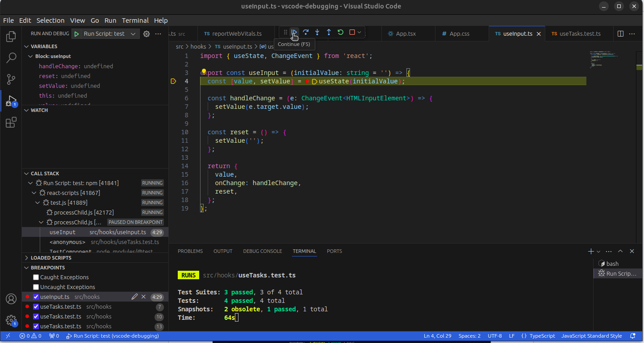Open the Terminal menu in menu bar
The height and width of the screenshot is (343, 644).
click(x=135, y=21)
